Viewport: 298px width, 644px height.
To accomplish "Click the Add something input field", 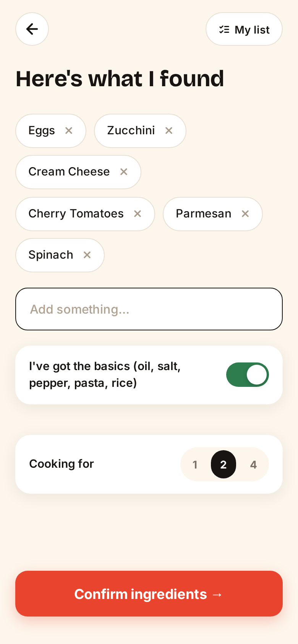I will pyautogui.click(x=149, y=309).
